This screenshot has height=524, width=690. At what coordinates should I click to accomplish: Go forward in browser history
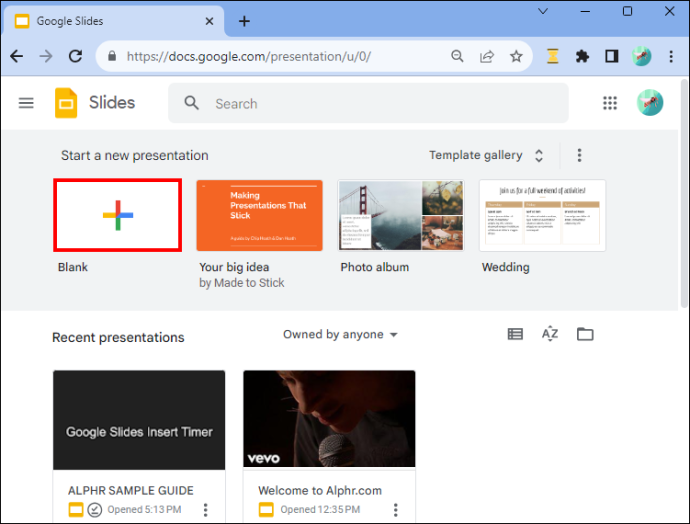[x=46, y=56]
